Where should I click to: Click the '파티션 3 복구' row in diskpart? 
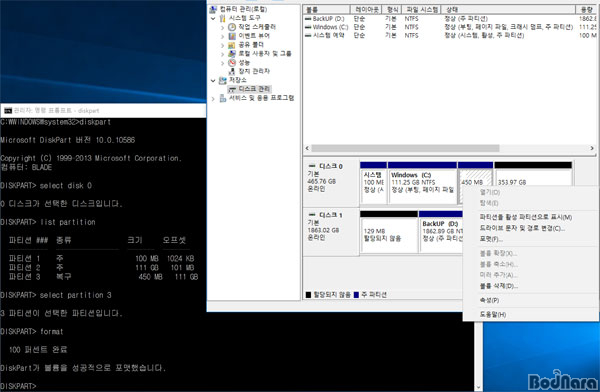click(x=103, y=276)
